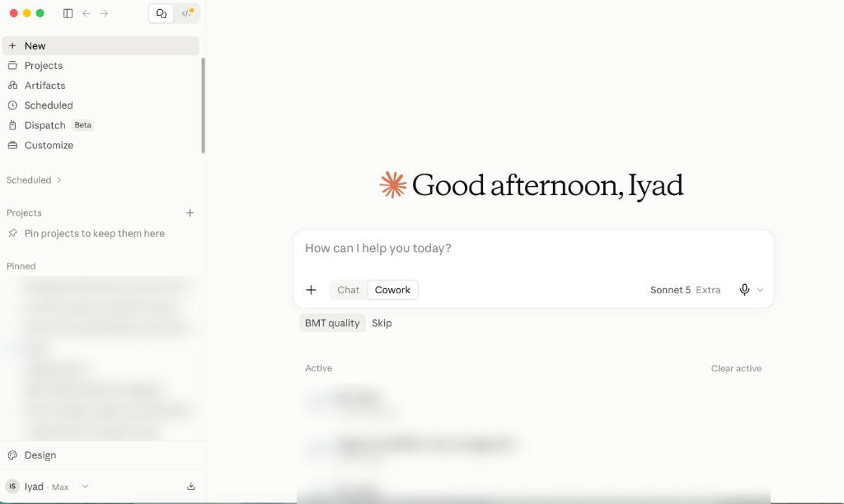Switch to code mode icon
Screen dimensions: 844x504
click(x=187, y=13)
